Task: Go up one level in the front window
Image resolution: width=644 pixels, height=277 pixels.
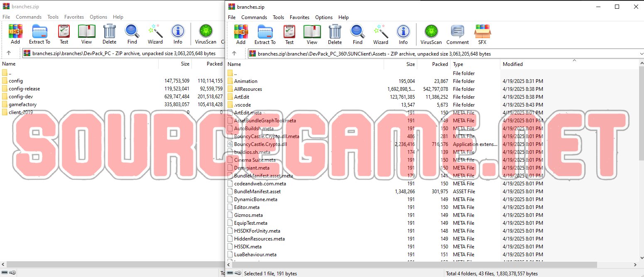Action: (234, 53)
